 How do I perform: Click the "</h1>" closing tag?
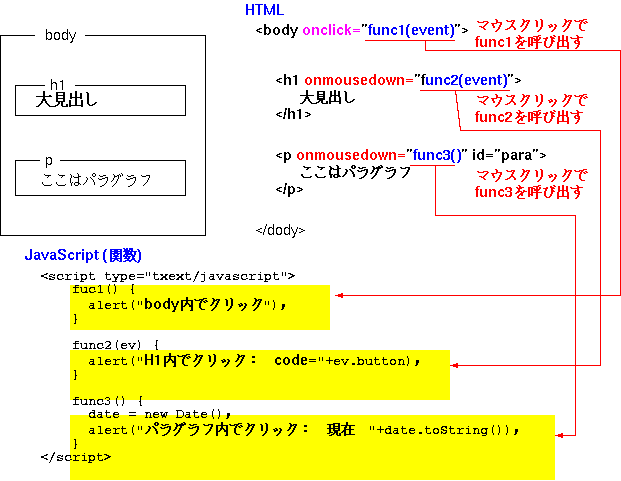pos(293,114)
